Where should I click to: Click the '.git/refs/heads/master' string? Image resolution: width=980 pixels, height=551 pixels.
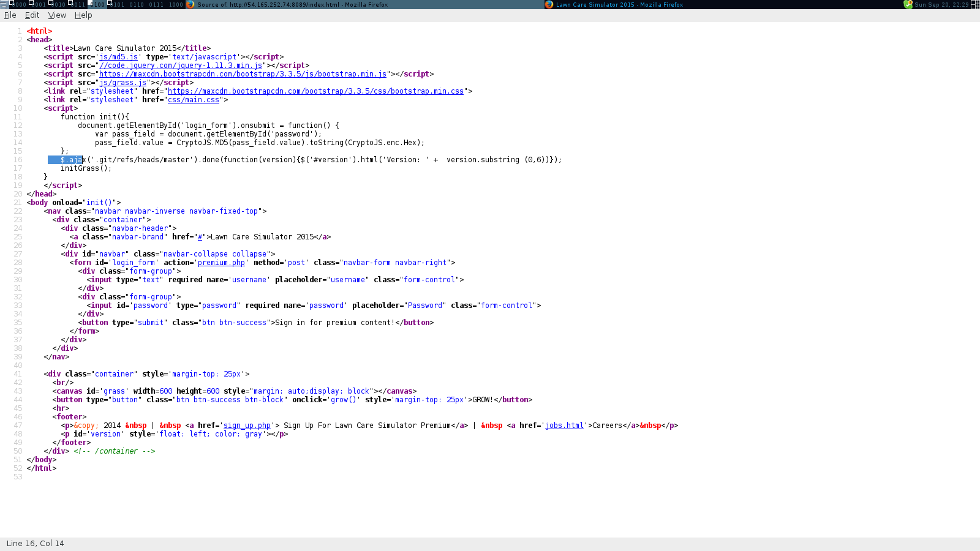coord(146,160)
